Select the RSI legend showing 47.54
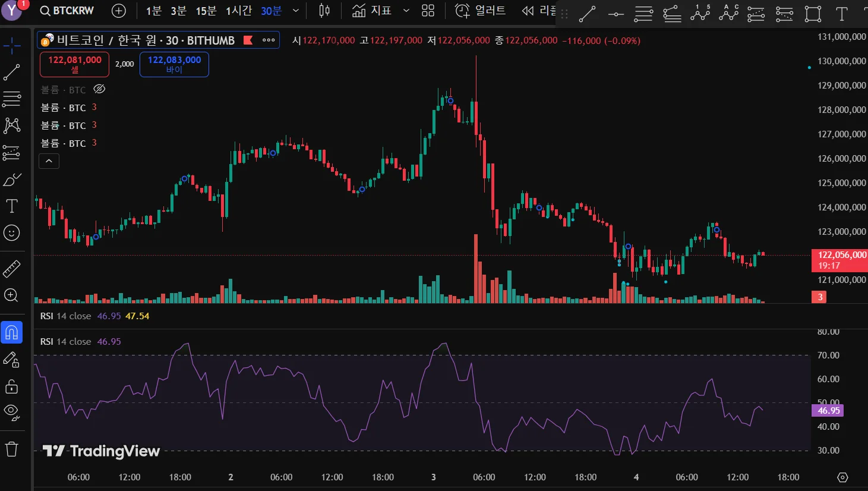Screen dimensions: 868x491 click(x=95, y=316)
